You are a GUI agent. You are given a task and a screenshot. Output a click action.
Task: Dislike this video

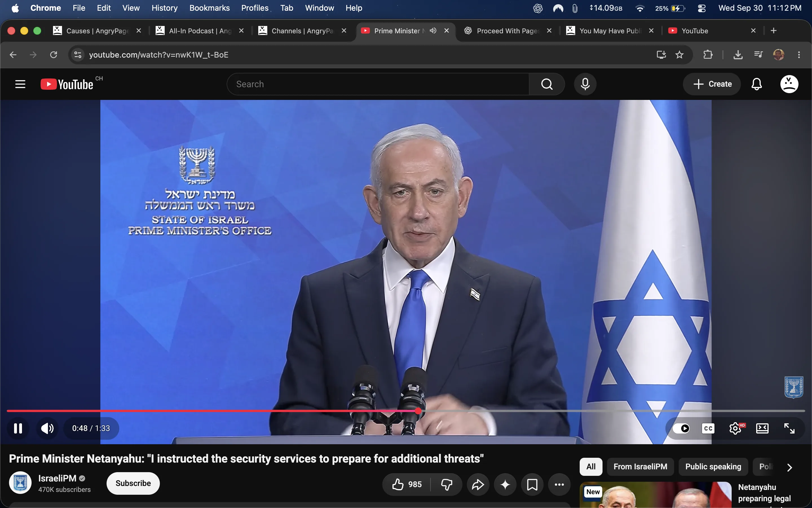click(447, 484)
